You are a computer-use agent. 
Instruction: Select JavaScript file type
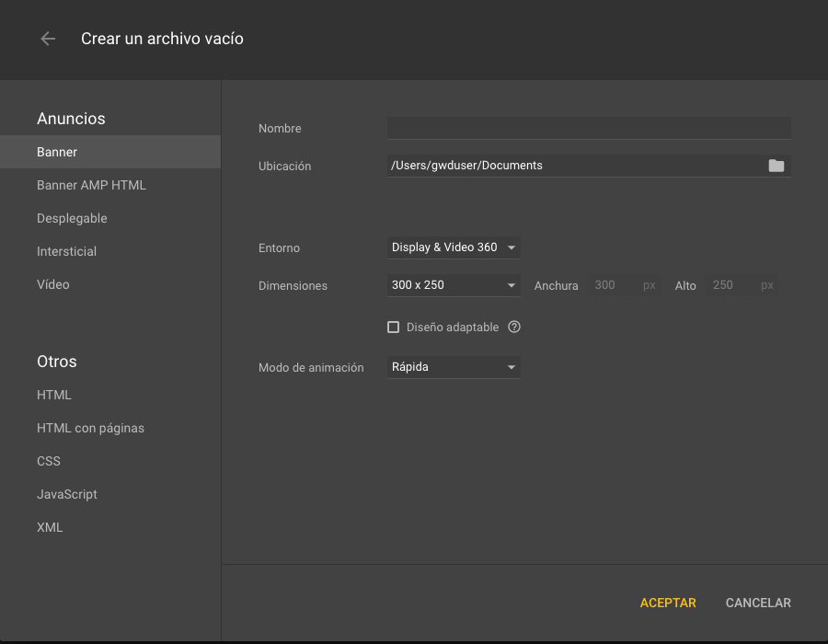pos(67,494)
